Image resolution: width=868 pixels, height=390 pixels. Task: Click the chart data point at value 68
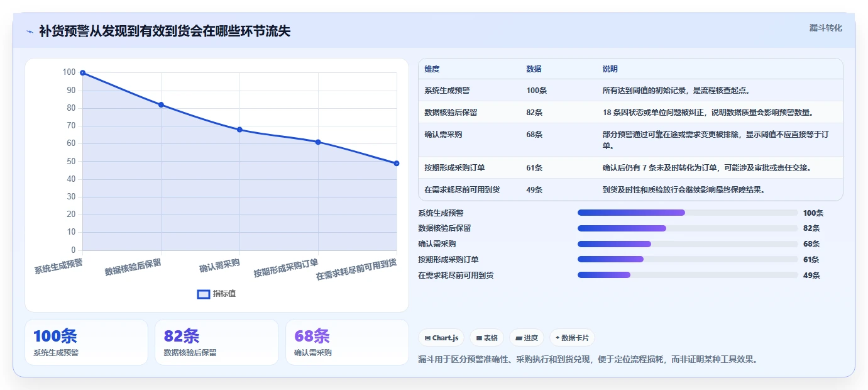239,130
